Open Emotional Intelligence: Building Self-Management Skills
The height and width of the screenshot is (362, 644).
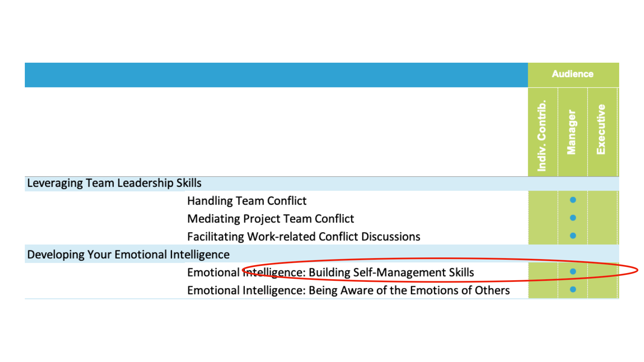pos(330,273)
